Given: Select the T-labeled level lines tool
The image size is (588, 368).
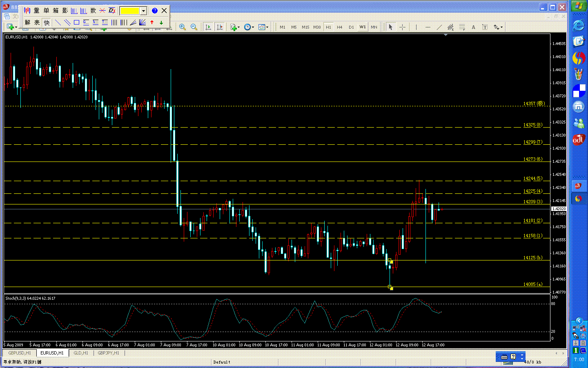Looking at the screenshot, I should pos(105,22).
